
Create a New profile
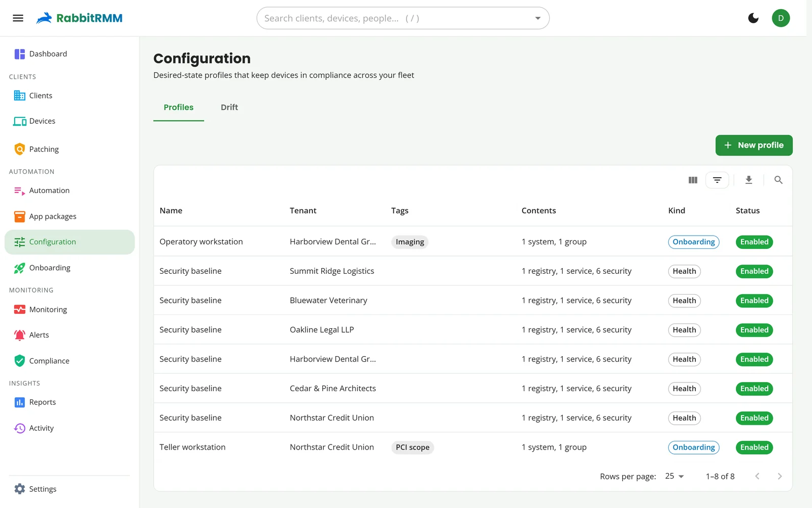754,145
